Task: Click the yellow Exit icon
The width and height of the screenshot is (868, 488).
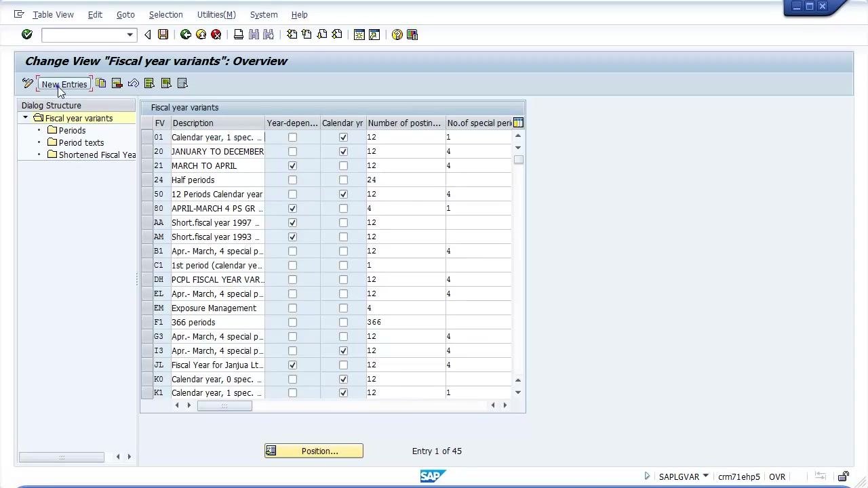Action: point(201,35)
